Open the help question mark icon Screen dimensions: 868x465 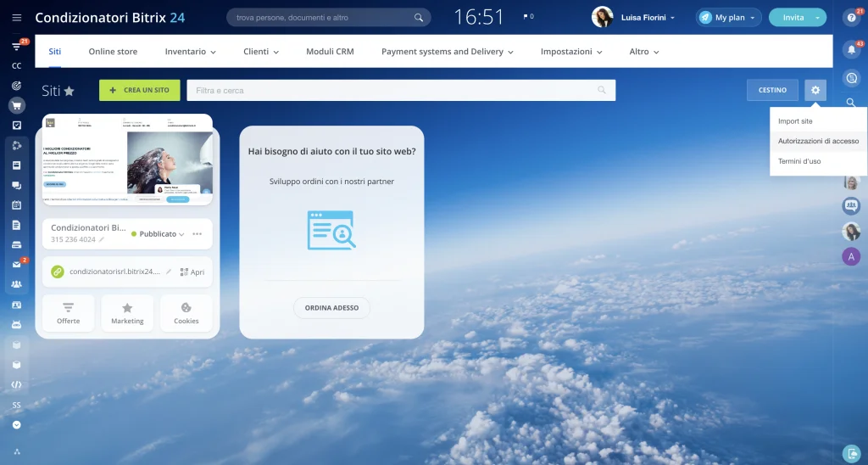coord(852,18)
